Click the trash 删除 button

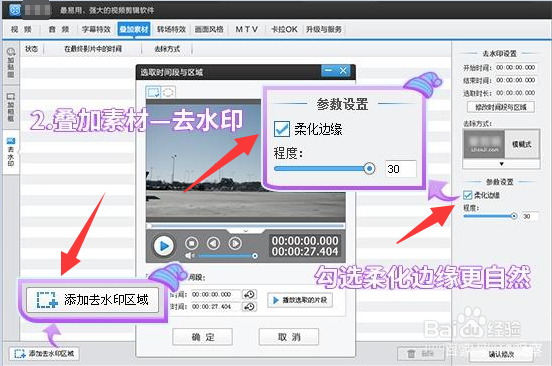421,353
